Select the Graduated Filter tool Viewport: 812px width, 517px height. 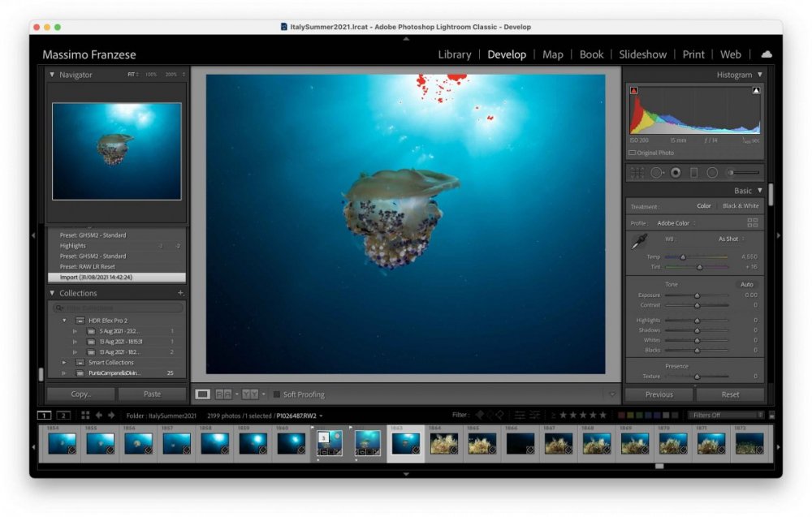[x=694, y=173]
